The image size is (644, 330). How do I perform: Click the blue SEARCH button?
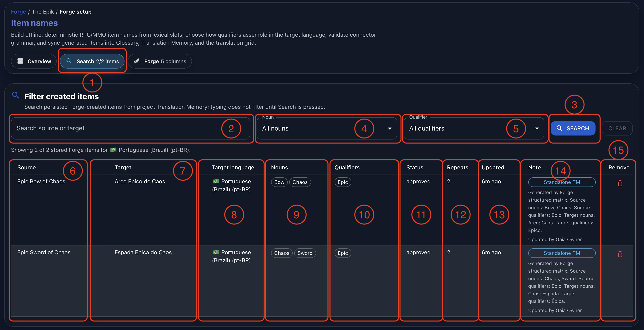(573, 128)
